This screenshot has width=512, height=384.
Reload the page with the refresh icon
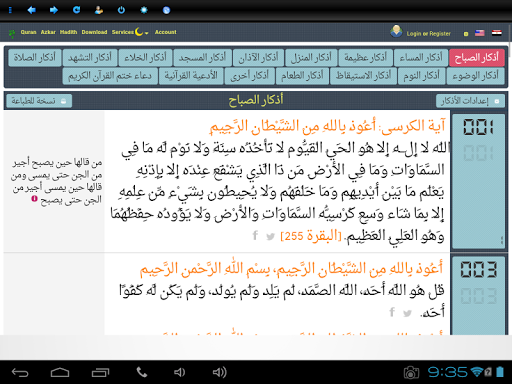pyautogui.click(x=77, y=10)
